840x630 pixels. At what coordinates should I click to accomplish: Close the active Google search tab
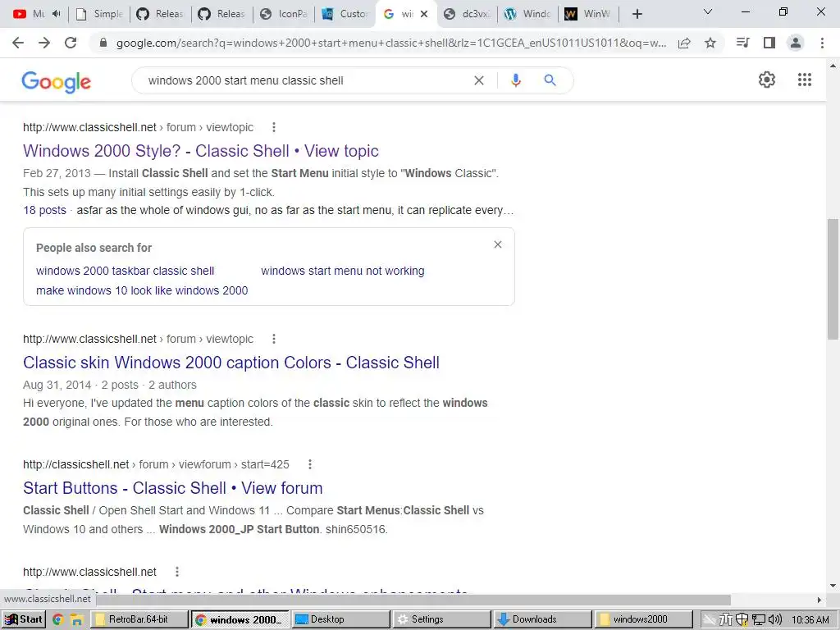coord(424,14)
